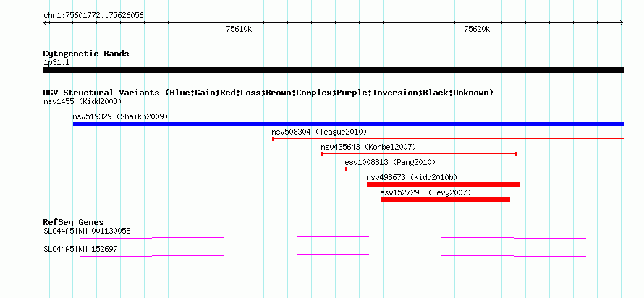644x298 pixels.
Task: Click the 75620k ruler position label
Action: (x=477, y=29)
